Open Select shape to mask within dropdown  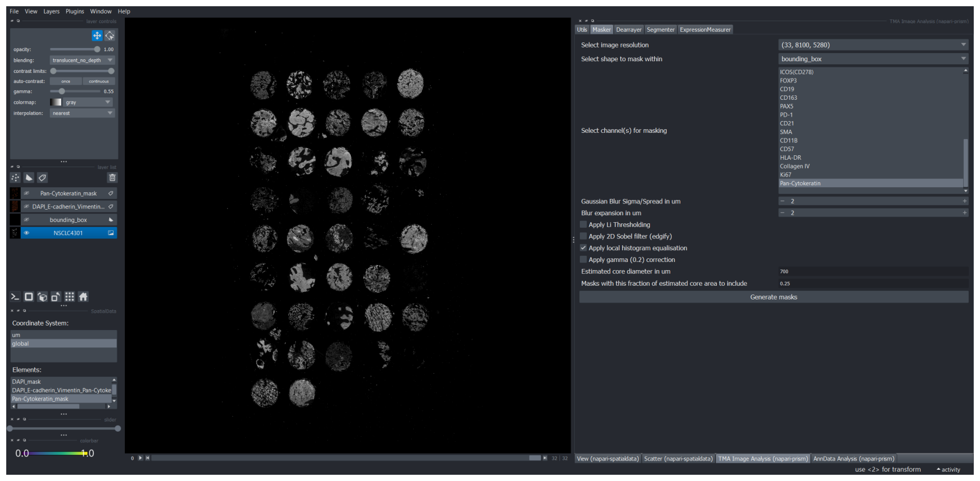(874, 59)
